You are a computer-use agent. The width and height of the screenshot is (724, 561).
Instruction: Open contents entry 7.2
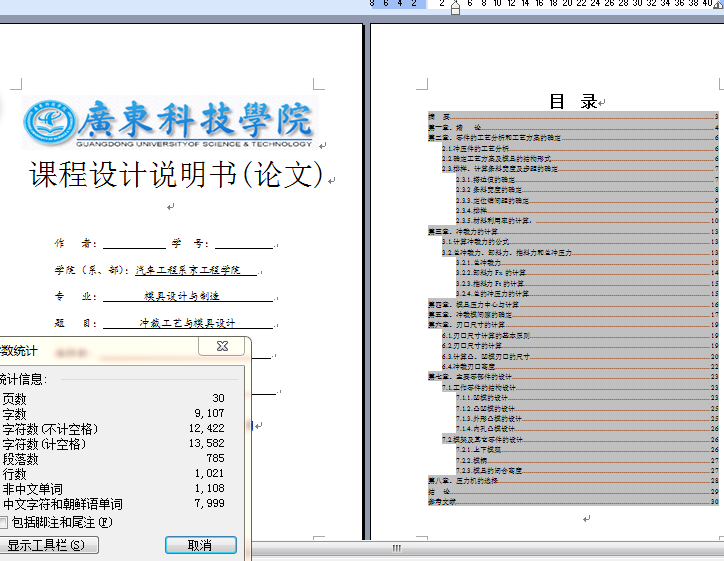click(x=580, y=440)
